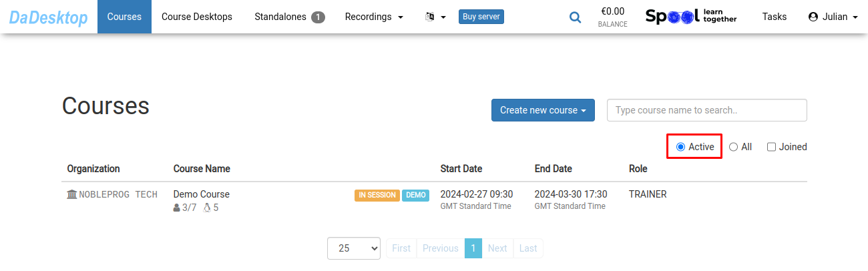Focus the course name search field

[707, 110]
